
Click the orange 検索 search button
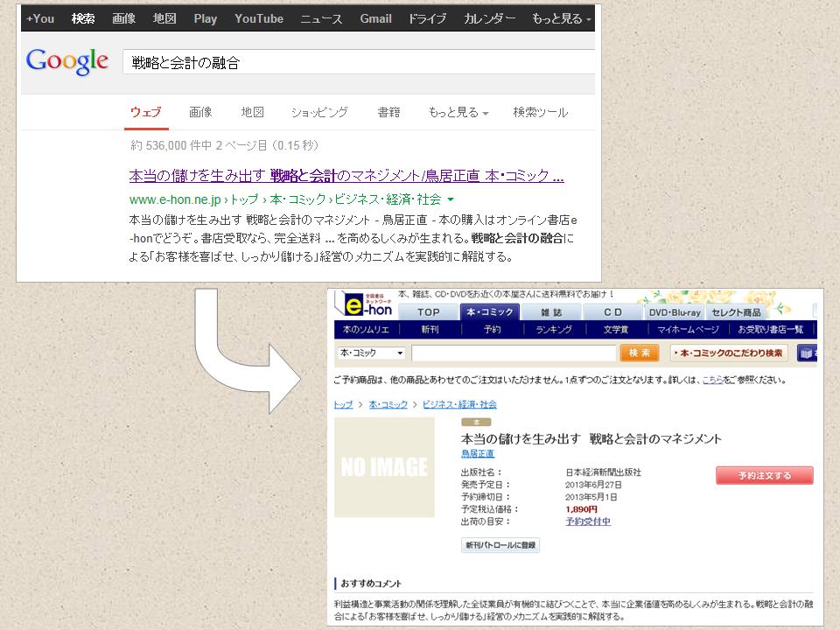coord(638,353)
